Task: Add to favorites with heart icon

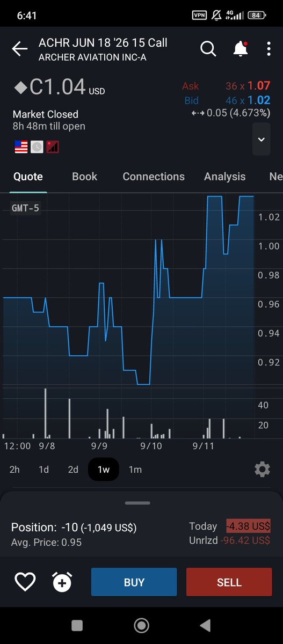Action: pyautogui.click(x=25, y=582)
